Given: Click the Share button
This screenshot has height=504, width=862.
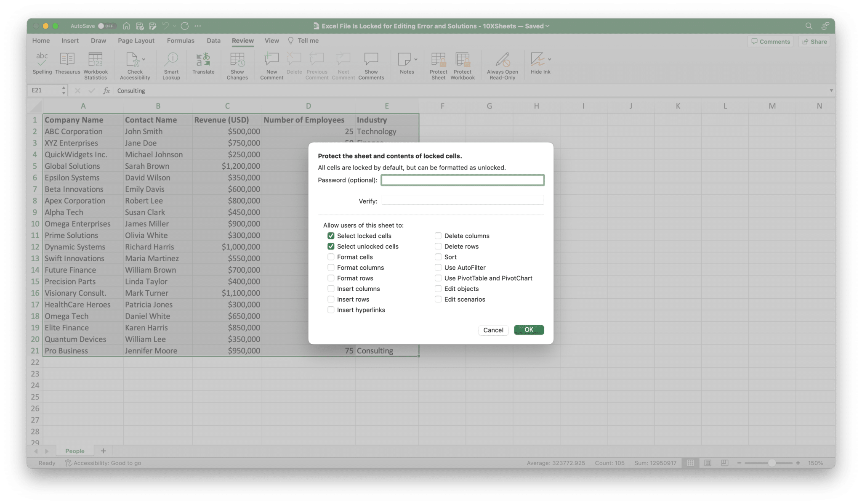Looking at the screenshot, I should click(x=814, y=42).
